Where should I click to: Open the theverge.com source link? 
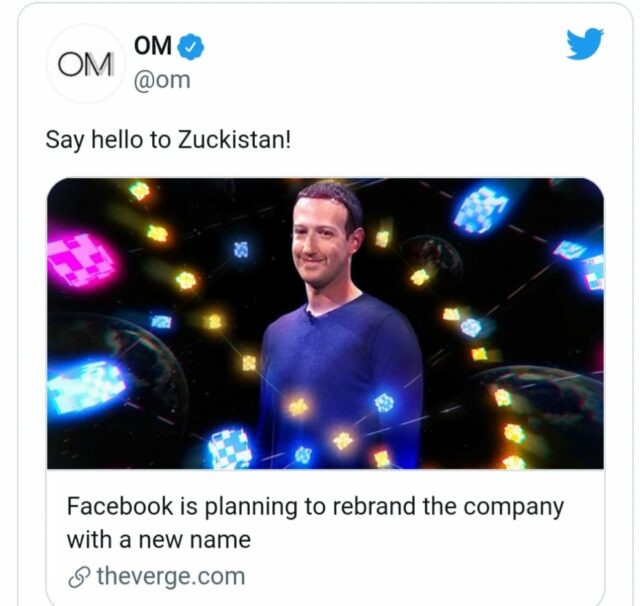click(x=169, y=576)
